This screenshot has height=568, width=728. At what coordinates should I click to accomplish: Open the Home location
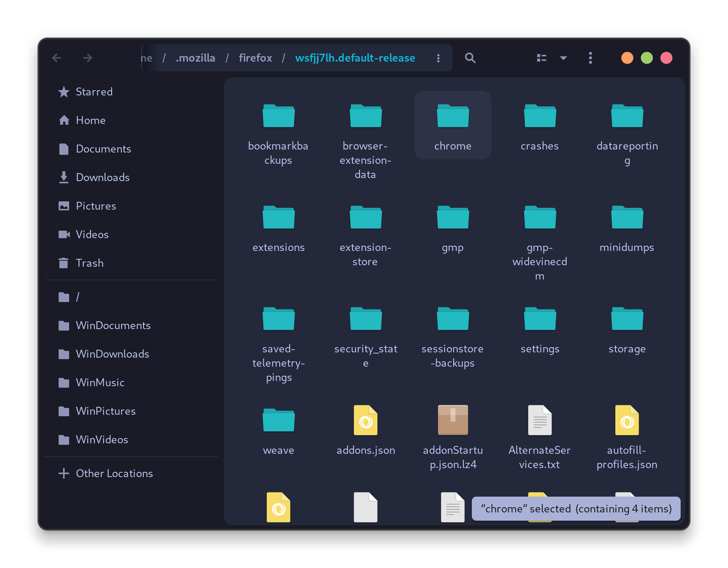pos(91,120)
